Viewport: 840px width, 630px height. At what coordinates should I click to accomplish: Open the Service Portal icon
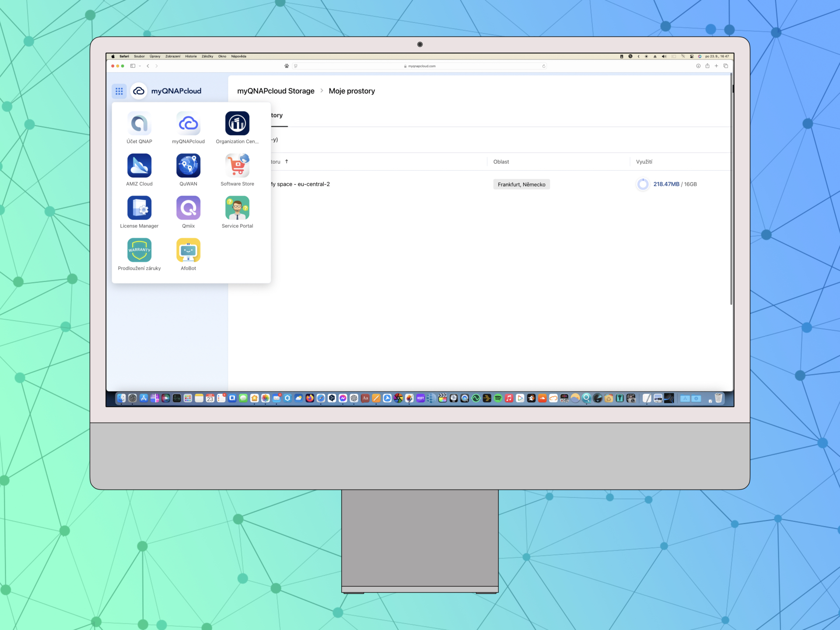(x=237, y=208)
